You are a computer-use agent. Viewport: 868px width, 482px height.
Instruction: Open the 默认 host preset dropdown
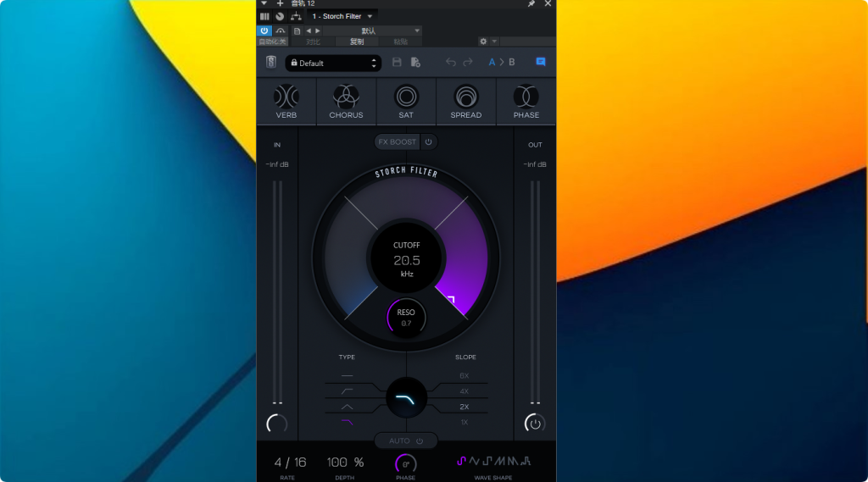point(373,31)
